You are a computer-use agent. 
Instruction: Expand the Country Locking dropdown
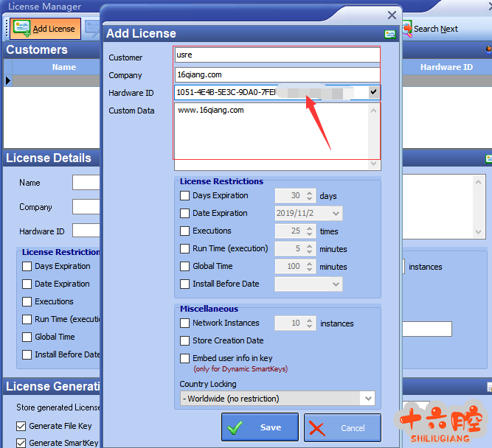click(x=367, y=399)
